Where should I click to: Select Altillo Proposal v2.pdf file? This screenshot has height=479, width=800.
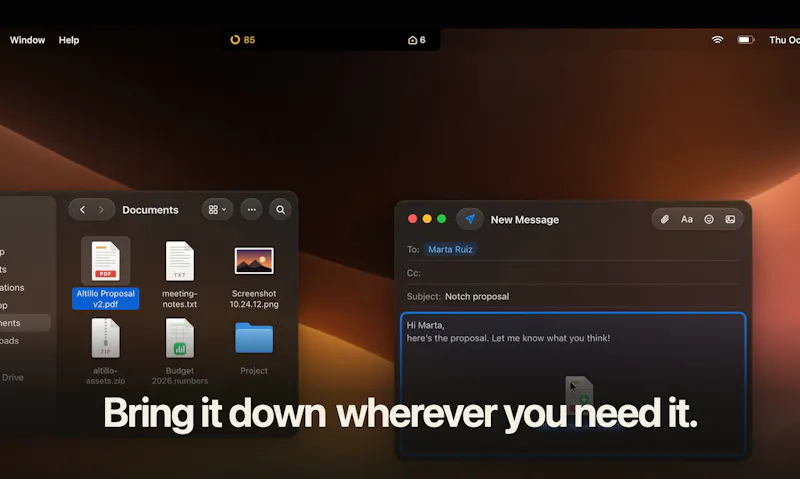click(x=106, y=273)
